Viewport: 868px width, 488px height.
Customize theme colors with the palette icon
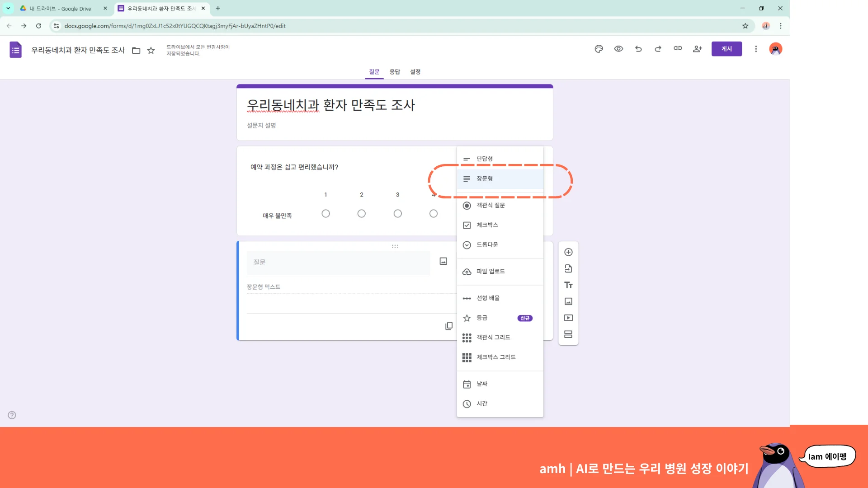point(598,49)
